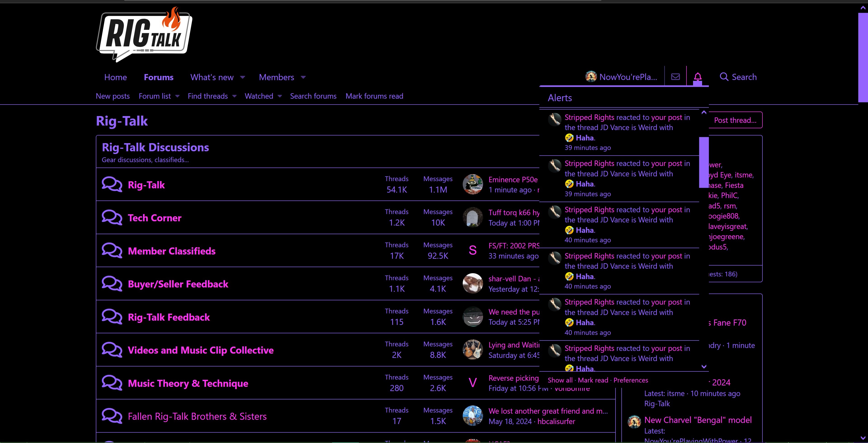Expand the Forum list dropdown arrow
The image size is (868, 443).
[178, 96]
